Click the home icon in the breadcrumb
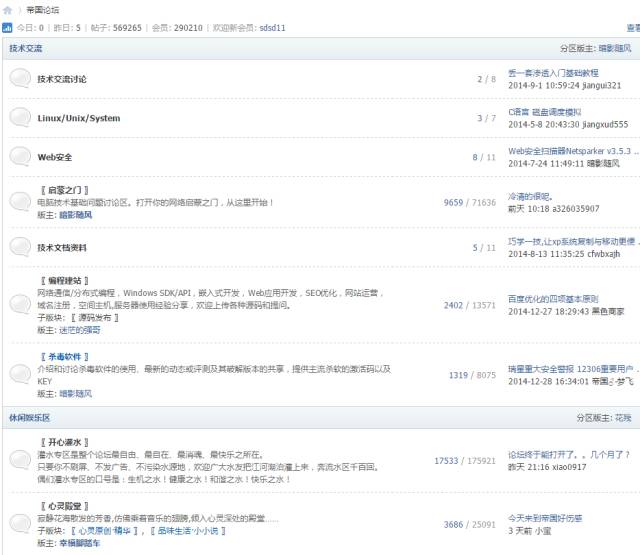This screenshot has height=555, width=640. [8, 9]
